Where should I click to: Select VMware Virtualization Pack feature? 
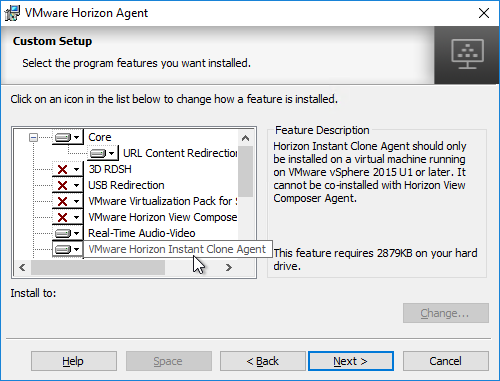pyautogui.click(x=163, y=201)
